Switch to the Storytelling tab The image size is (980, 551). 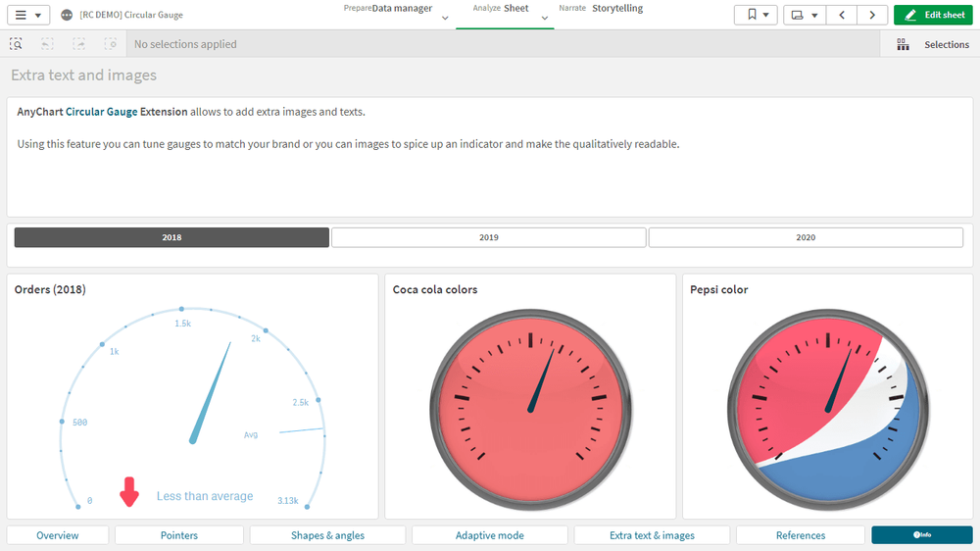616,9
